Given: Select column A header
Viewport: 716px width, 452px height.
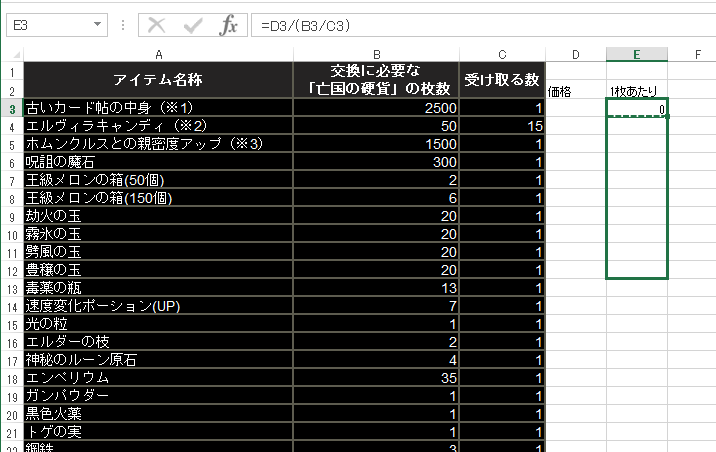Looking at the screenshot, I should click(x=158, y=53).
